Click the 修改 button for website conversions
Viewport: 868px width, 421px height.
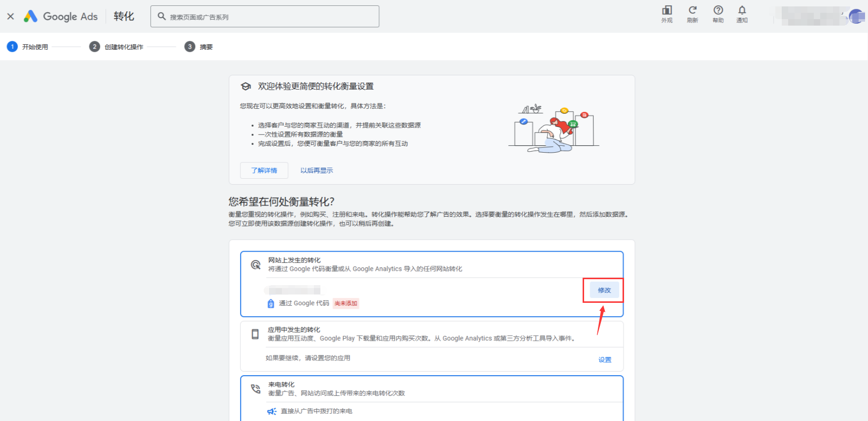pos(604,290)
